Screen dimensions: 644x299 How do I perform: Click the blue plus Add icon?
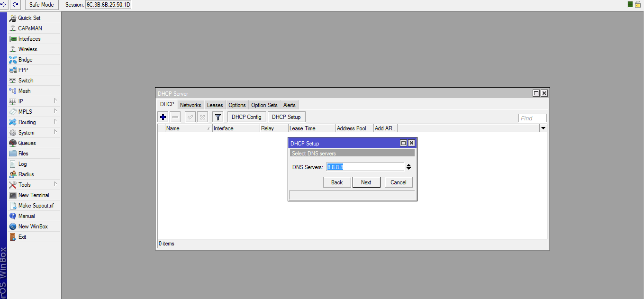163,117
